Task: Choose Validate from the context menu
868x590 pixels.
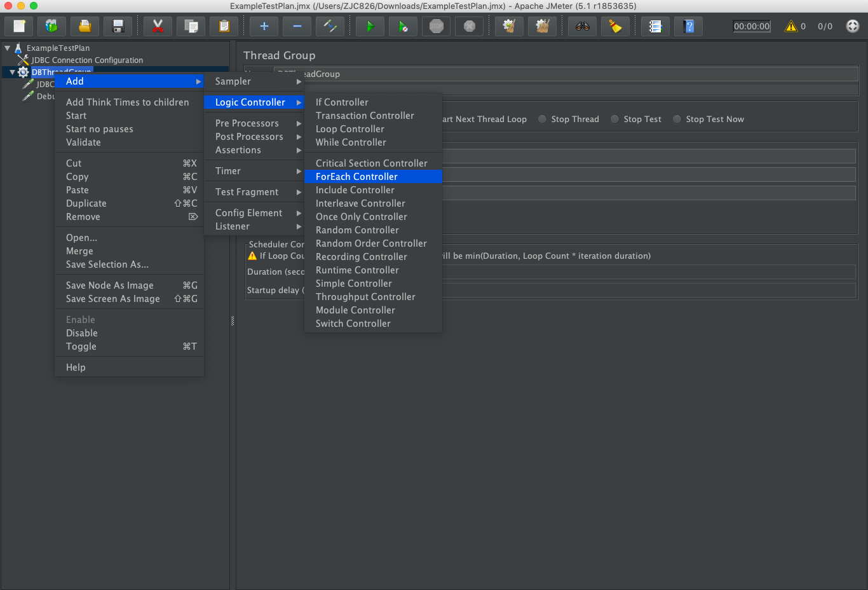Action: 129,142
